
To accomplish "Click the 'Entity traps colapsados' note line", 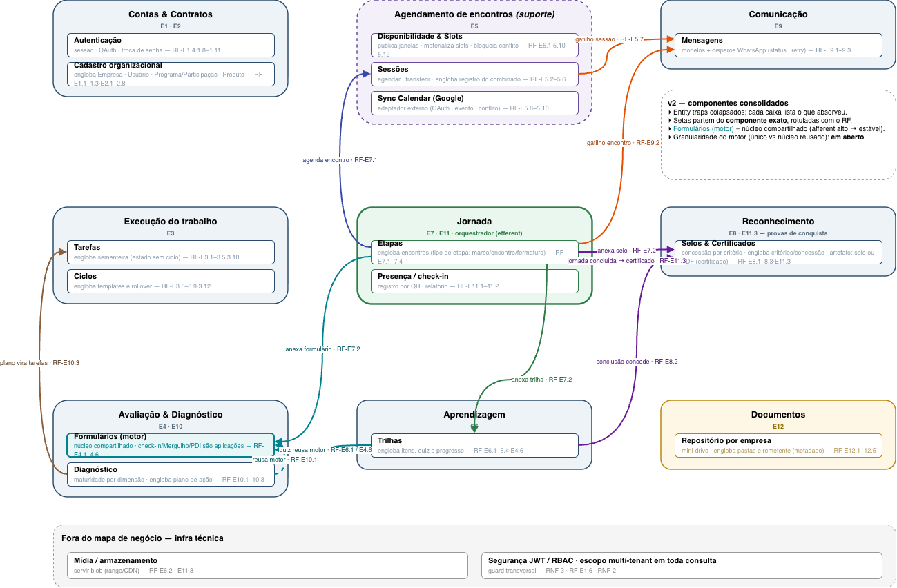I will click(758, 112).
